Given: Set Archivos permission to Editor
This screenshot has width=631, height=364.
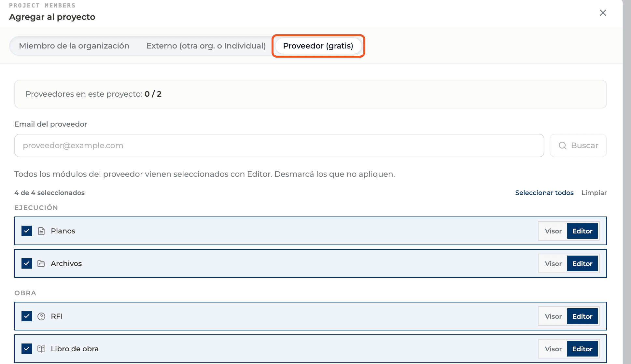Looking at the screenshot, I should (x=582, y=264).
